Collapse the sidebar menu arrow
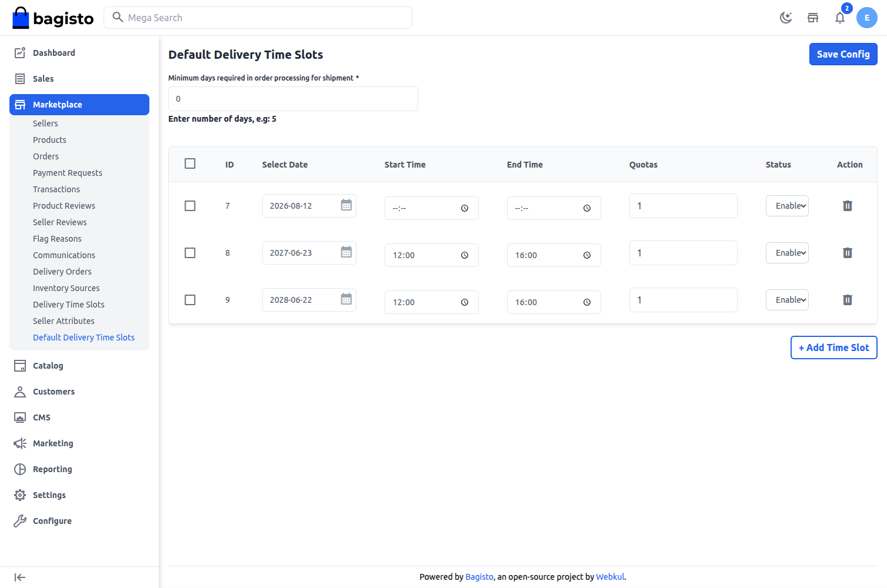Screen dimensions: 887x588 tap(20, 577)
